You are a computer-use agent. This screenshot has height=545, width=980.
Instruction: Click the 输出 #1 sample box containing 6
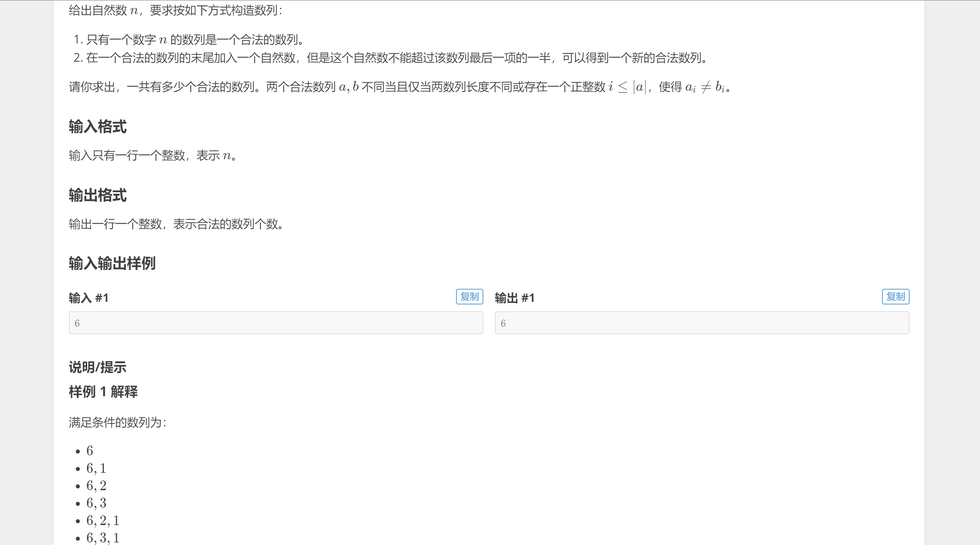702,323
